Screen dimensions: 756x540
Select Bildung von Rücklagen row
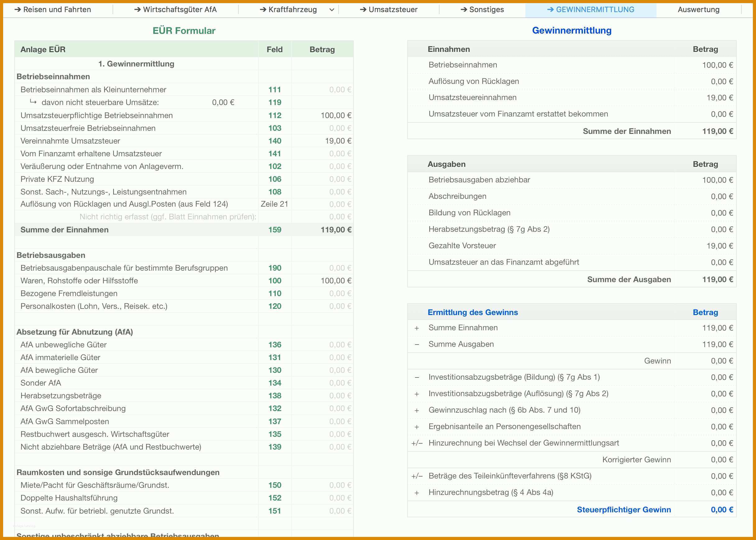click(572, 213)
